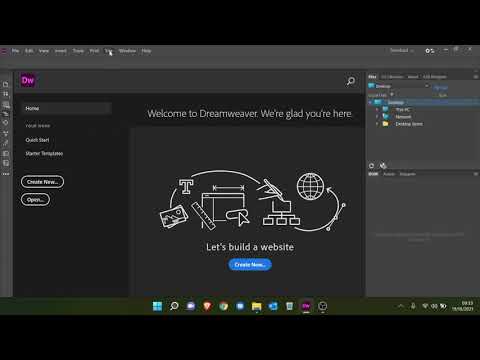Open the Help menu

pyautogui.click(x=146, y=51)
